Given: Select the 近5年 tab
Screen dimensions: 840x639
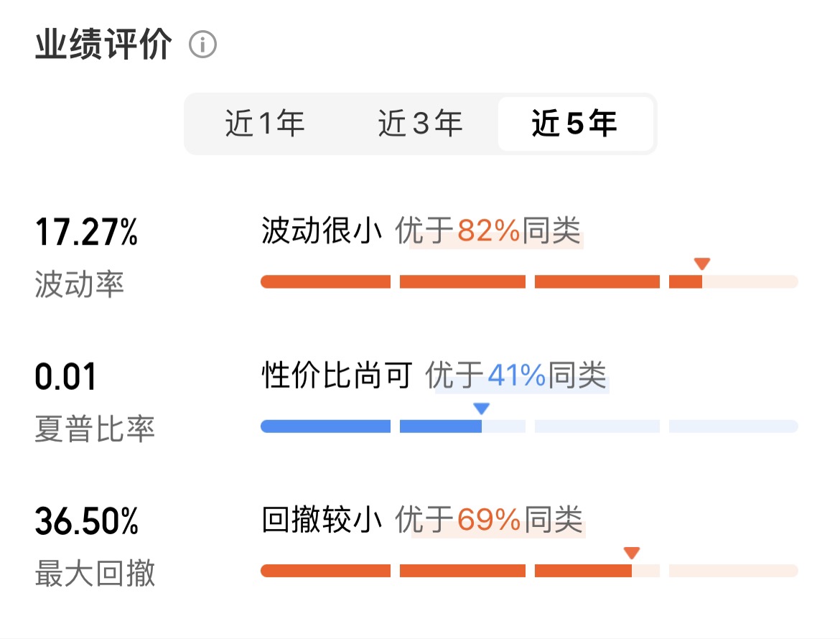Looking at the screenshot, I should click(575, 123).
